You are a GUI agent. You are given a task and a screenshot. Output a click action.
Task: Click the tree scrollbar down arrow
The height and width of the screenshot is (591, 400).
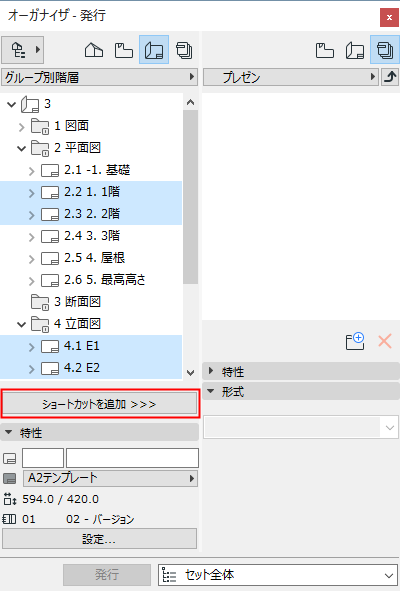pos(190,373)
